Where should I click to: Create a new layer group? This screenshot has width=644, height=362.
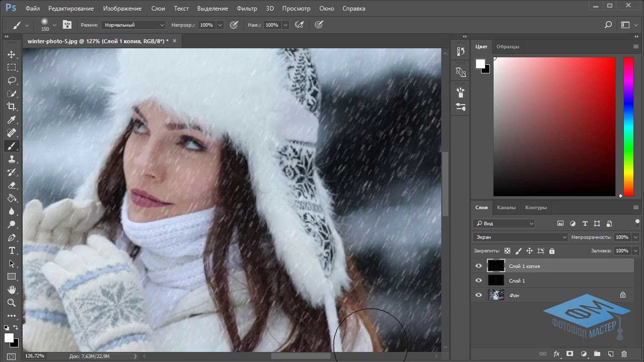(597, 354)
